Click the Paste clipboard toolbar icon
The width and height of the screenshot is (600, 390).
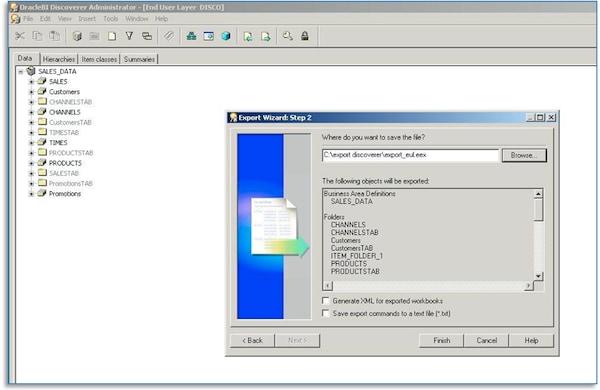[x=54, y=36]
